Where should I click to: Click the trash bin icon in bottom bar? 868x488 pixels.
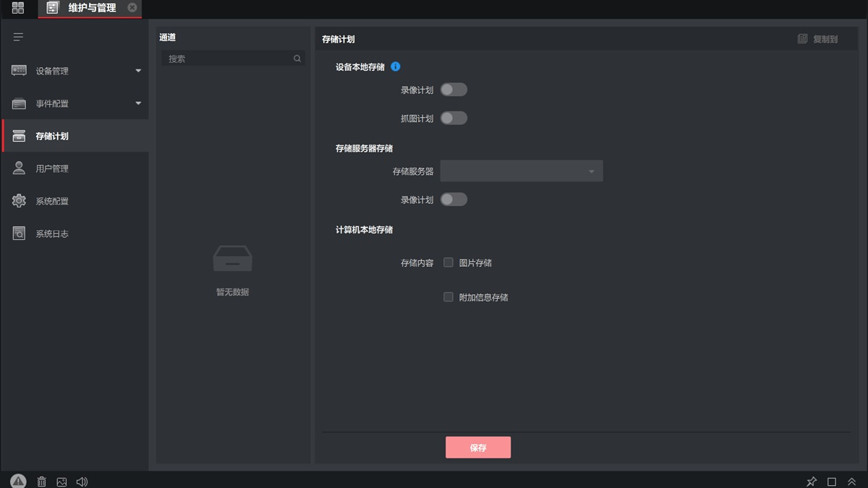click(x=42, y=481)
